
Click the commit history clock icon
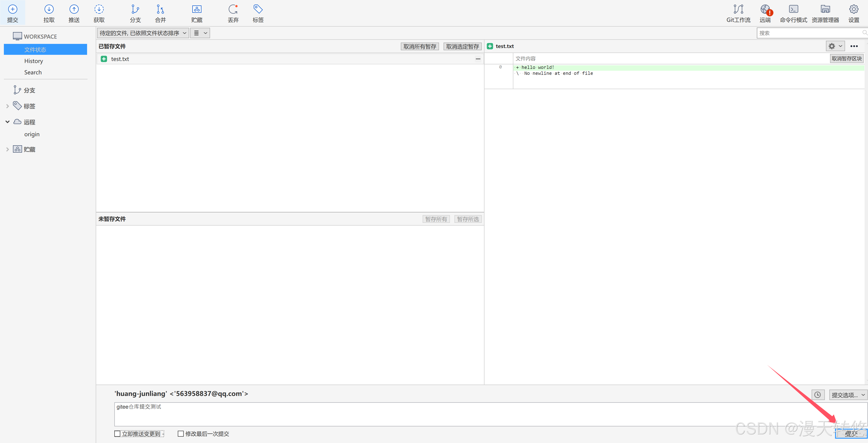[818, 395]
